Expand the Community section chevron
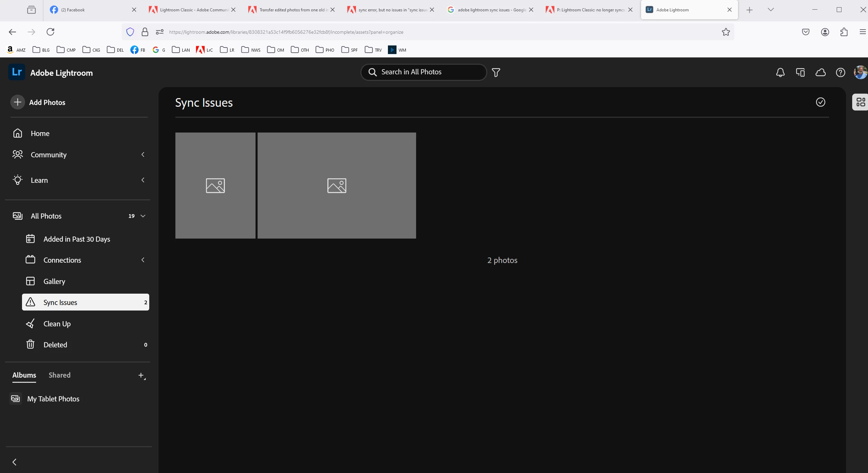 (x=143, y=155)
